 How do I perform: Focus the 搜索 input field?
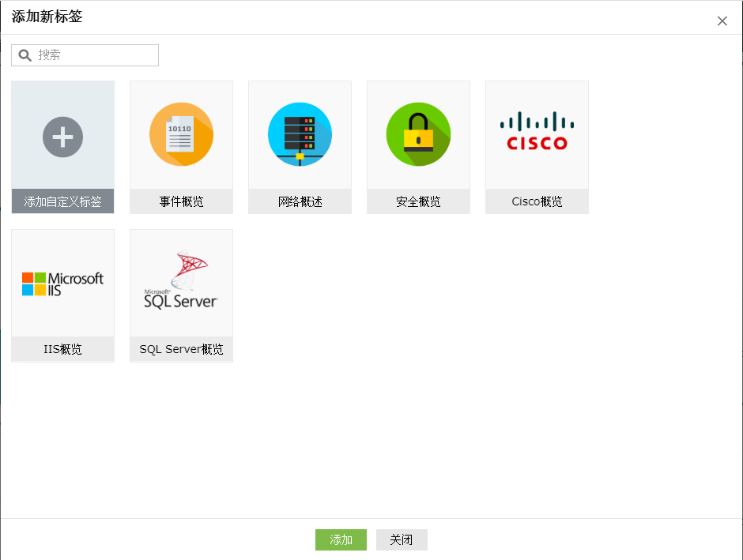pyautogui.click(x=85, y=55)
